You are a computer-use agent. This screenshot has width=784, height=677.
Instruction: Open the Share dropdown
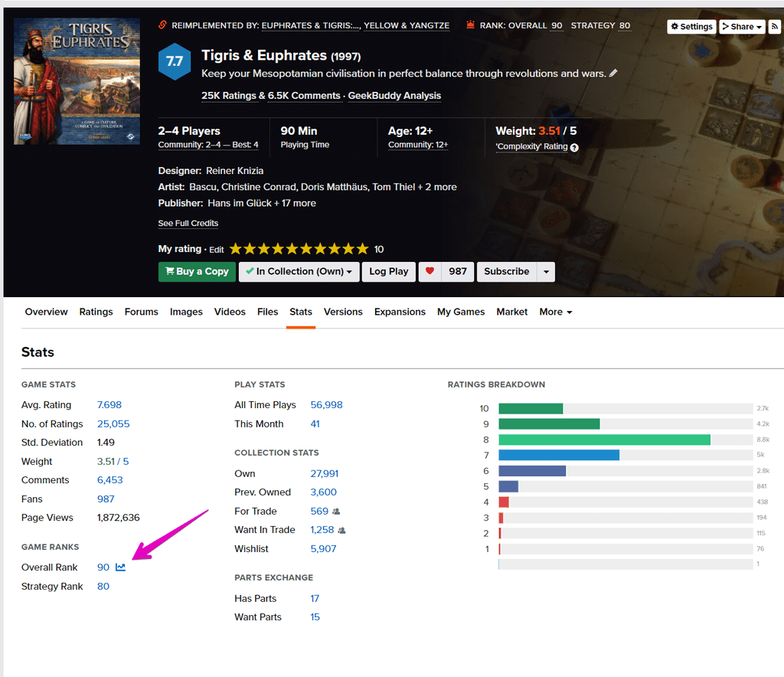[x=740, y=26]
